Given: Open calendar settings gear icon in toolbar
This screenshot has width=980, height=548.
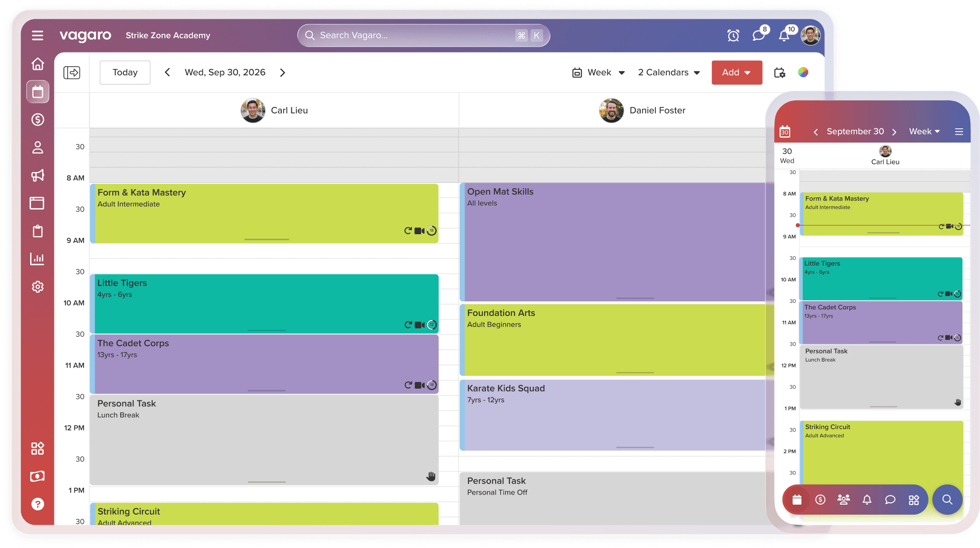Looking at the screenshot, I should click(780, 73).
